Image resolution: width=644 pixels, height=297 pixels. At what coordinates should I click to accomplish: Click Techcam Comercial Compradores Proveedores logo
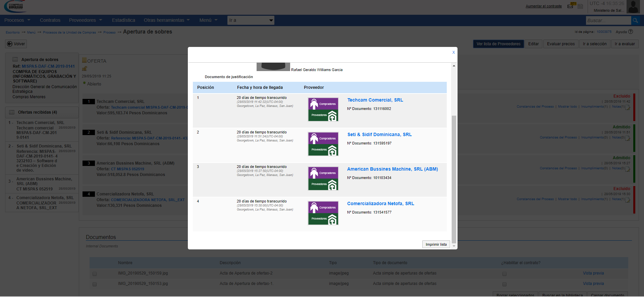[x=323, y=110]
